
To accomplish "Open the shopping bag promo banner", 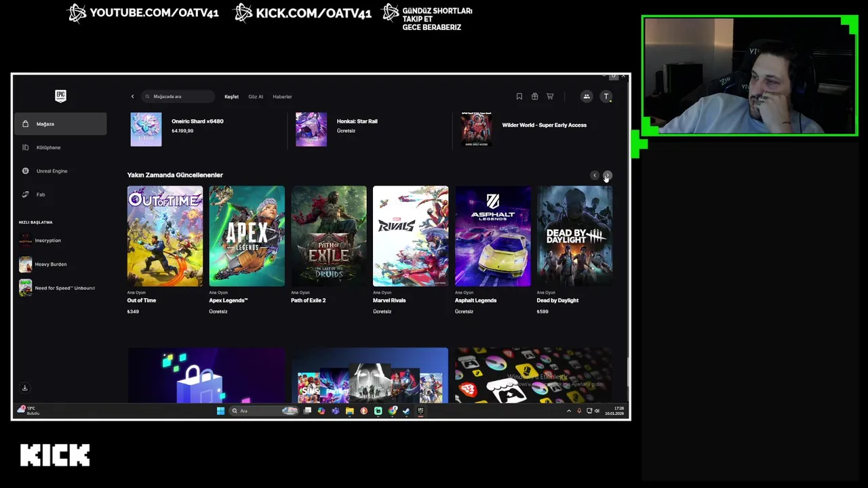I will [x=206, y=375].
